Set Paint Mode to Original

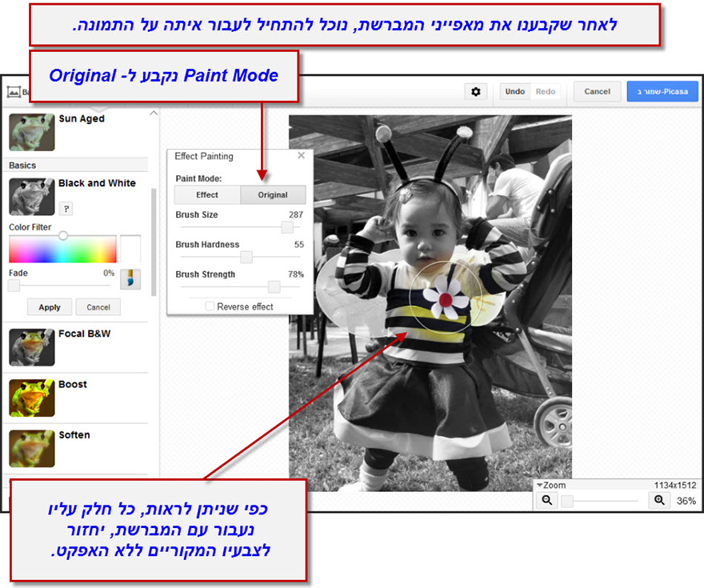(273, 195)
